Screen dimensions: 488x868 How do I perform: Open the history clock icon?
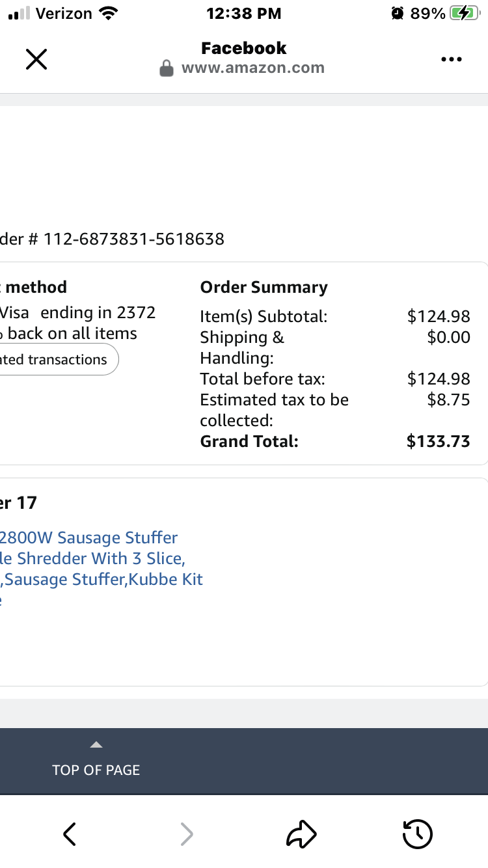pyautogui.click(x=417, y=834)
